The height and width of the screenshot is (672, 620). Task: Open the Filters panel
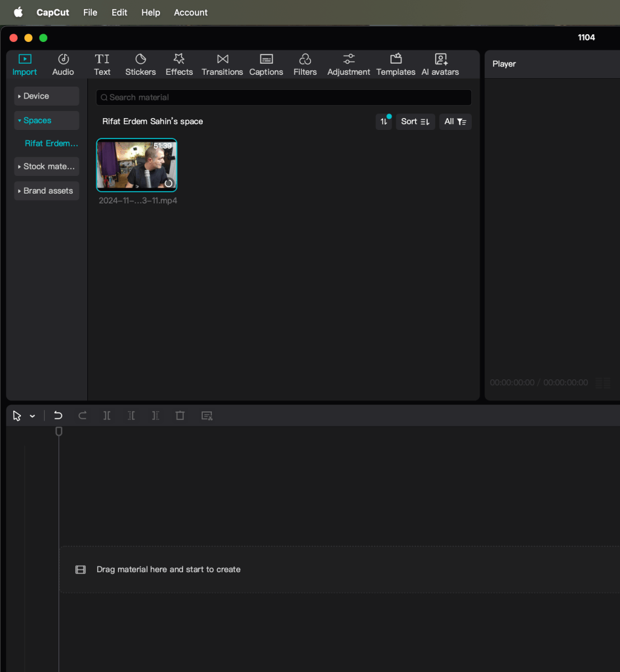pyautogui.click(x=305, y=65)
